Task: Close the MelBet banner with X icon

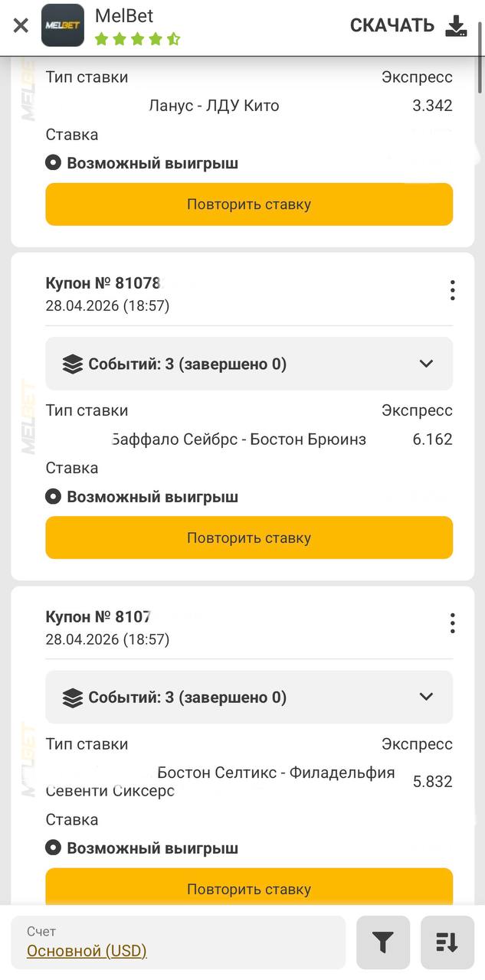Action: (x=21, y=25)
